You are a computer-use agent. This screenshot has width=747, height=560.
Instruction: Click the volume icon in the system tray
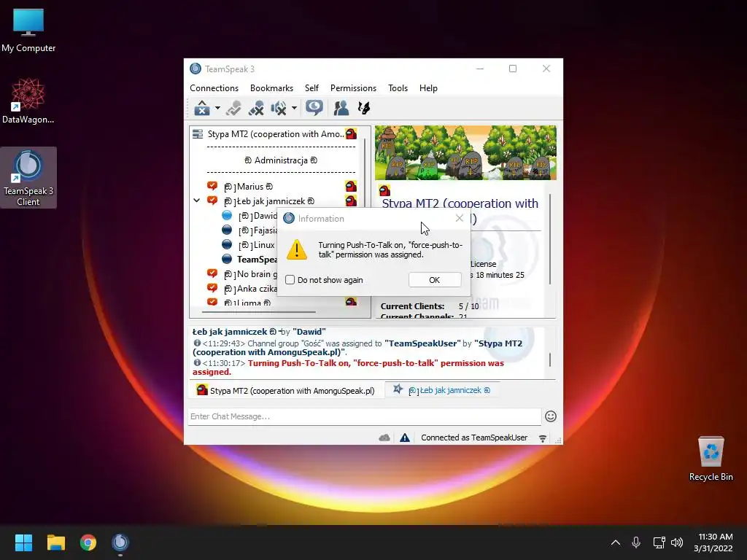(676, 542)
